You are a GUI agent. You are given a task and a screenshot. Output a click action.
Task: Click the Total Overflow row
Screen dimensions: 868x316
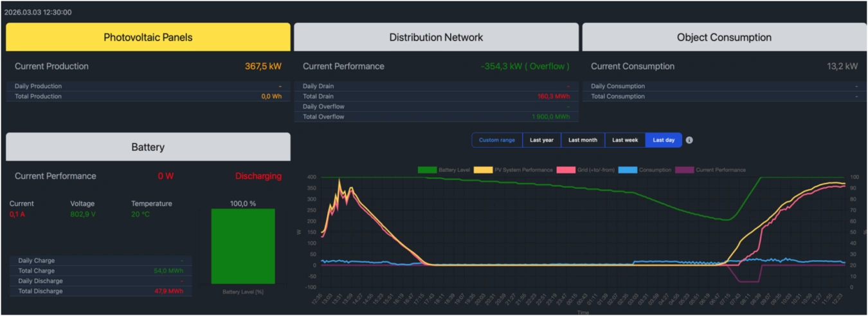pos(436,117)
